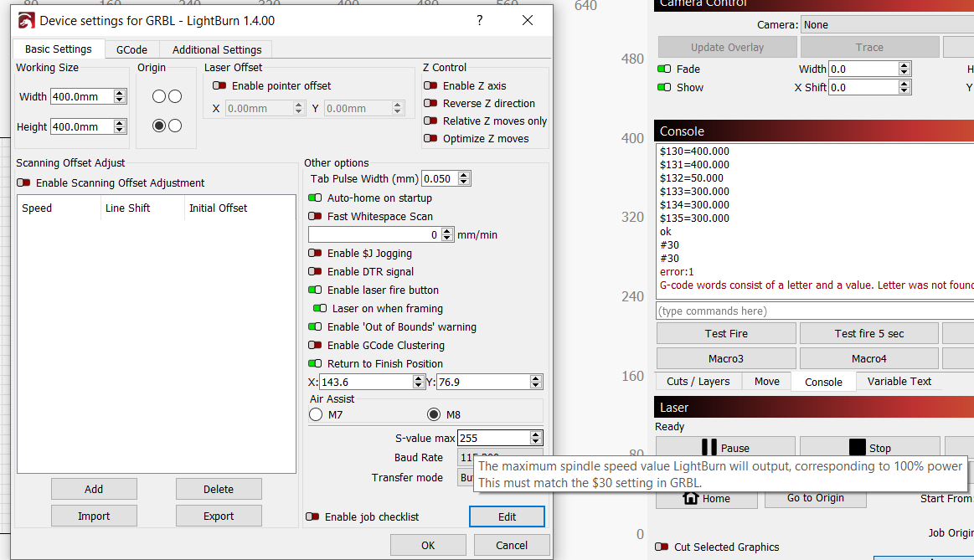This screenshot has height=560, width=974.
Task: Open the Variable Text tab
Action: pos(899,381)
